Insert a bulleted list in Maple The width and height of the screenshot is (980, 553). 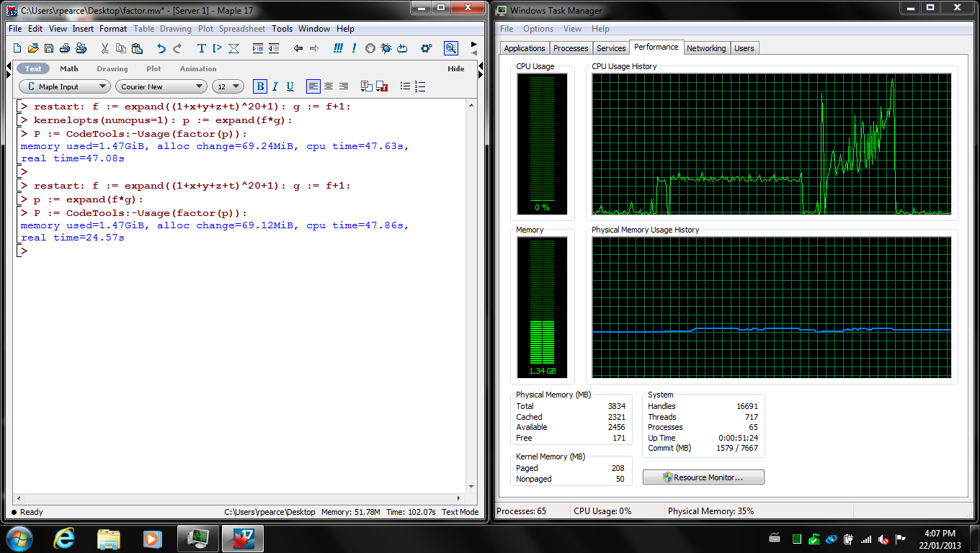[406, 86]
